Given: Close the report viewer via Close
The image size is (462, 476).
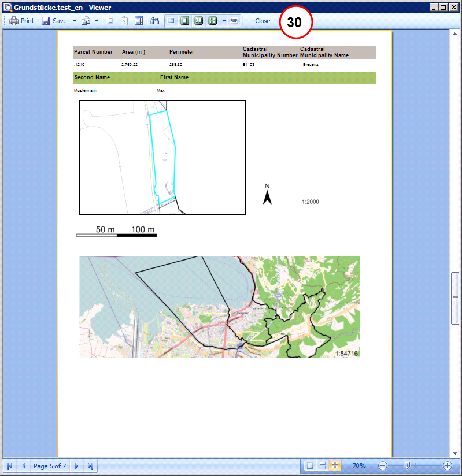Looking at the screenshot, I should click(x=263, y=21).
